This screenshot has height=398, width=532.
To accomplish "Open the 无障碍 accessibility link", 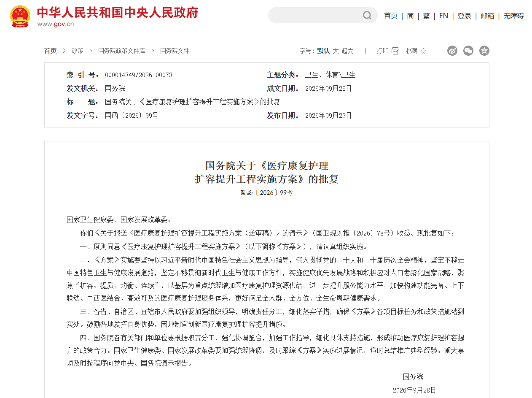I will coord(513,16).
